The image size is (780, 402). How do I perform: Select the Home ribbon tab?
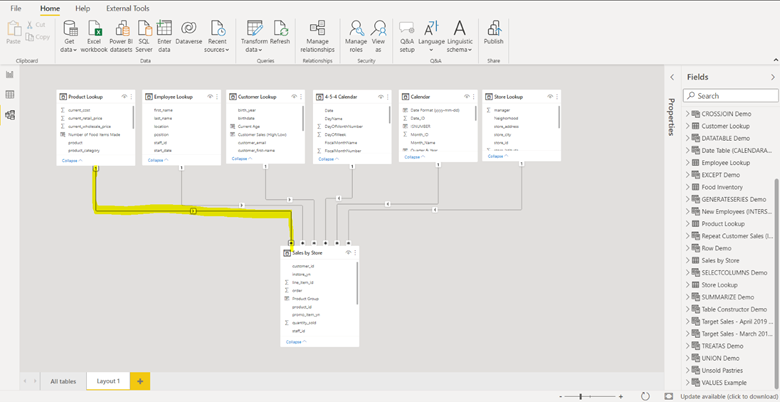(50, 8)
